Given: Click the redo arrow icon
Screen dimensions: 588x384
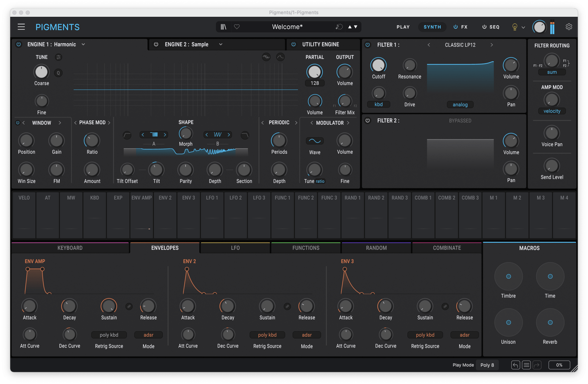Looking at the screenshot, I should (x=537, y=365).
